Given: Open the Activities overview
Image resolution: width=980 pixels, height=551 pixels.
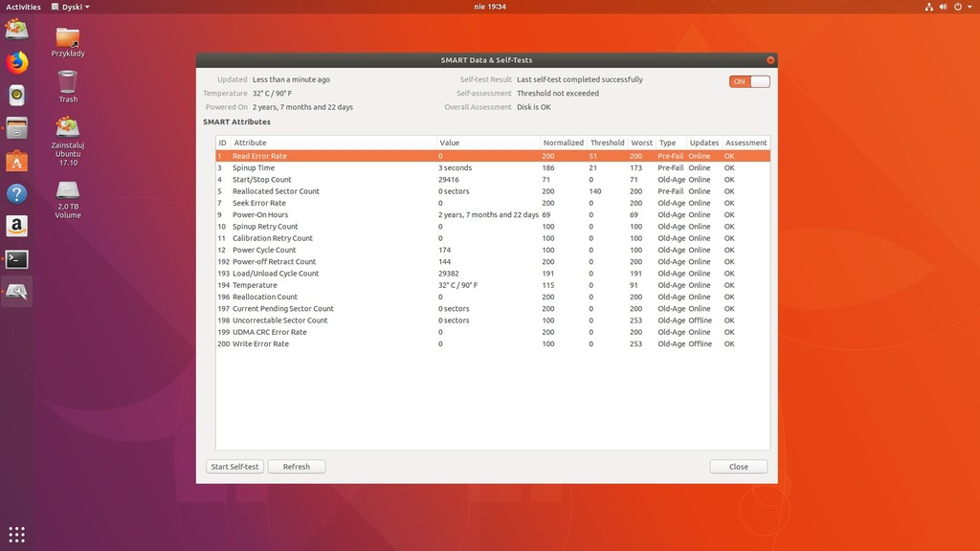Looking at the screenshot, I should (23, 7).
